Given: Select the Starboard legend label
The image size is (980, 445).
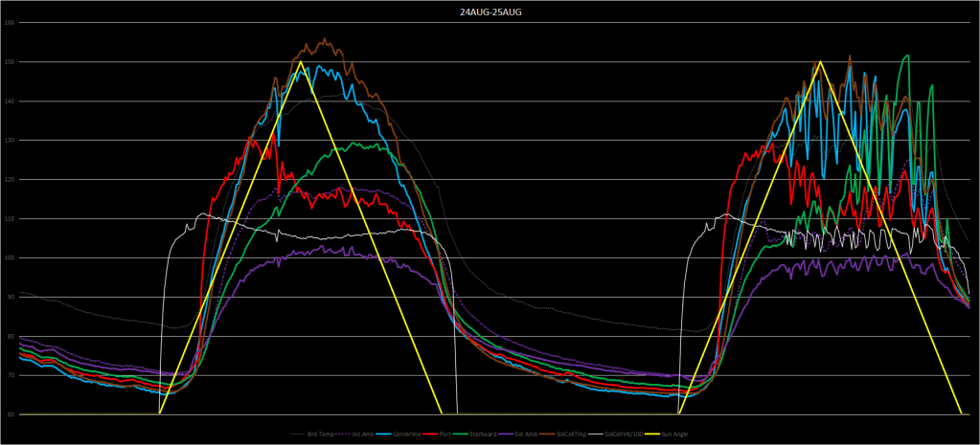Looking at the screenshot, I should [x=483, y=434].
